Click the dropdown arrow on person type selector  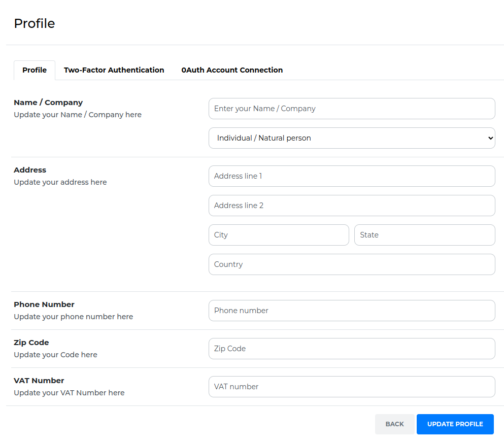point(490,138)
